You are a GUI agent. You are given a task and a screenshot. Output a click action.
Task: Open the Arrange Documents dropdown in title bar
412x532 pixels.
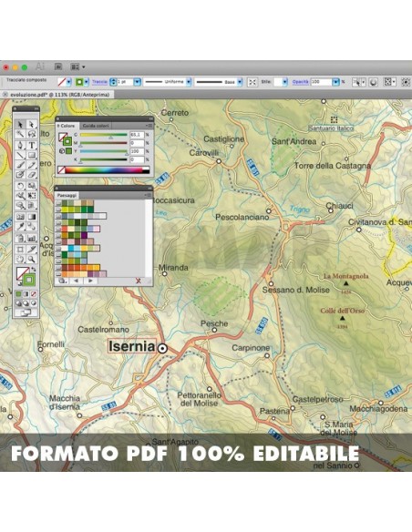[77, 66]
